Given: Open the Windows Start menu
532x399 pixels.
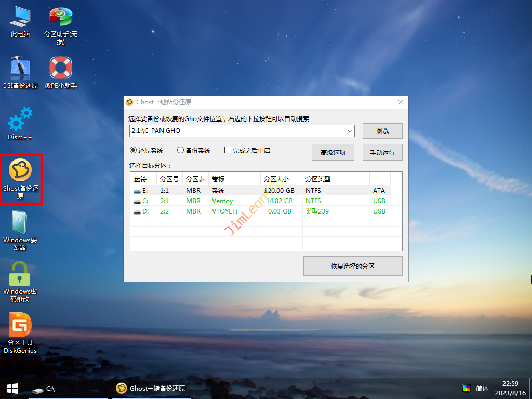Looking at the screenshot, I should 12,388.
